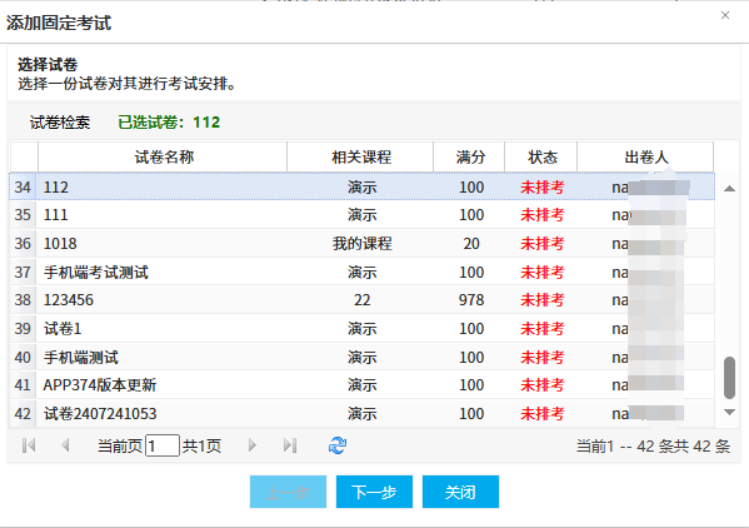Click the 下一步 button

tap(374, 492)
